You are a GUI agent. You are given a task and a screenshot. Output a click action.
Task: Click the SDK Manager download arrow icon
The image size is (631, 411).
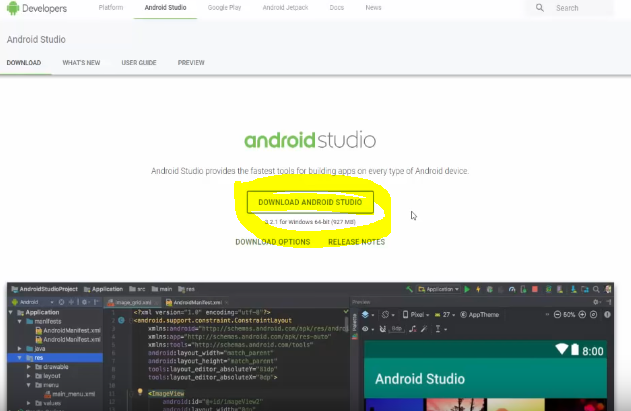pos(573,289)
